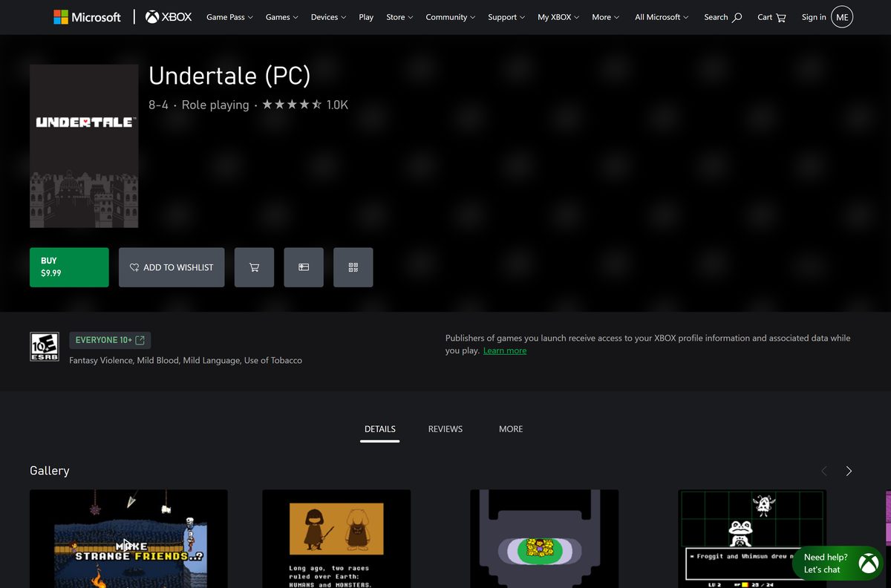Click the ME account avatar circle
This screenshot has height=588, width=891.
click(842, 17)
